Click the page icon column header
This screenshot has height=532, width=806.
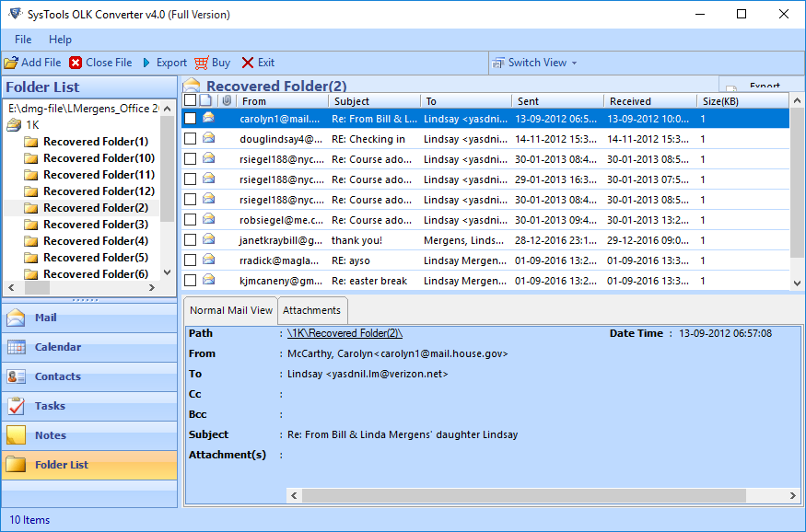[x=205, y=100]
